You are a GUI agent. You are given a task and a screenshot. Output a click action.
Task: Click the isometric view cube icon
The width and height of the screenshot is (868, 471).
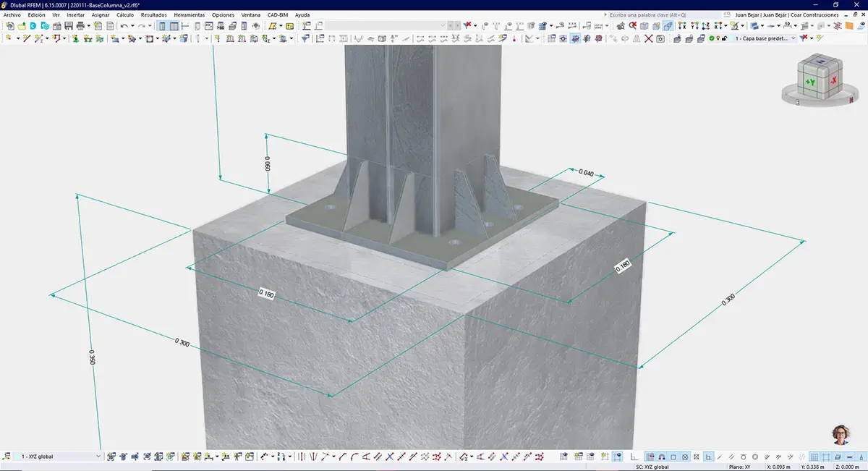[644, 25]
